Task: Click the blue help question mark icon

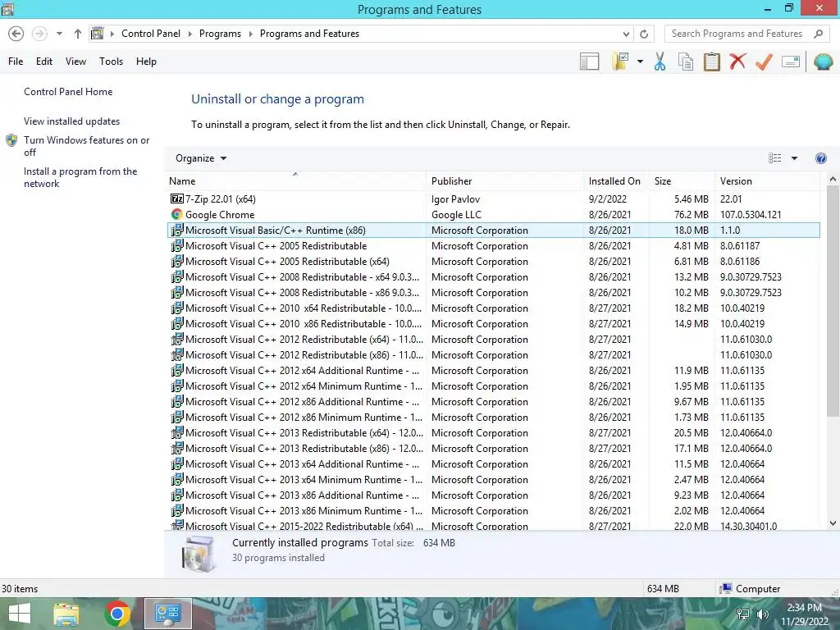Action: click(820, 158)
